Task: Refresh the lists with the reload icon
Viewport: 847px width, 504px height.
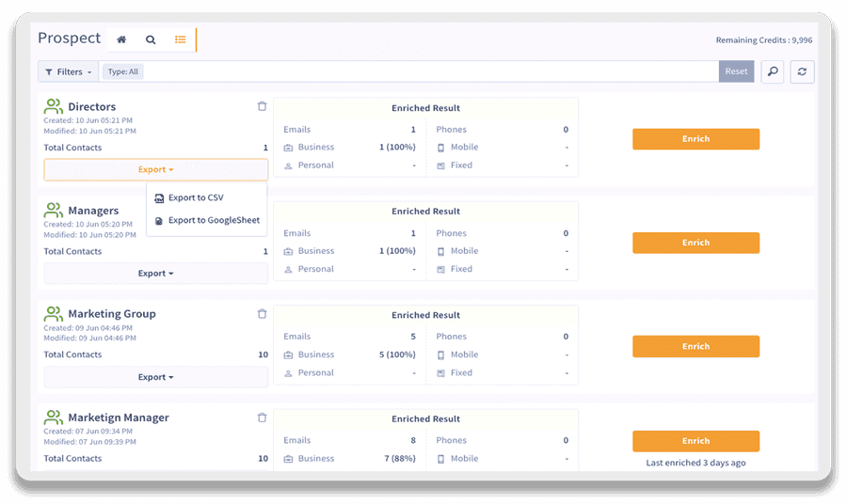Action: [x=802, y=71]
